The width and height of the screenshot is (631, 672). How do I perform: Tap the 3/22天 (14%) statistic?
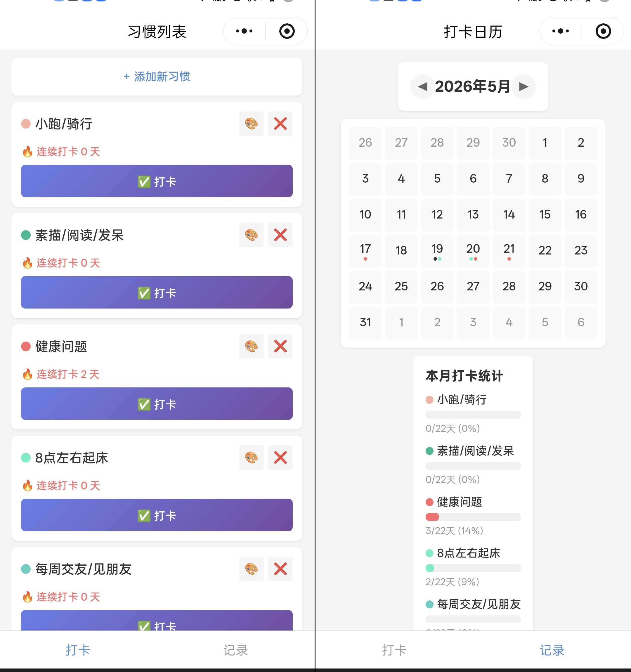(454, 531)
